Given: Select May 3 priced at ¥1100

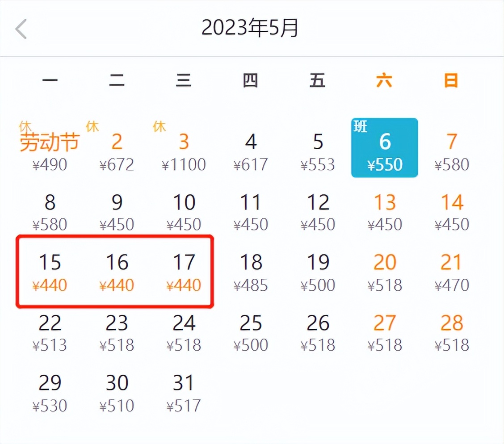Looking at the screenshot, I should [x=184, y=152].
